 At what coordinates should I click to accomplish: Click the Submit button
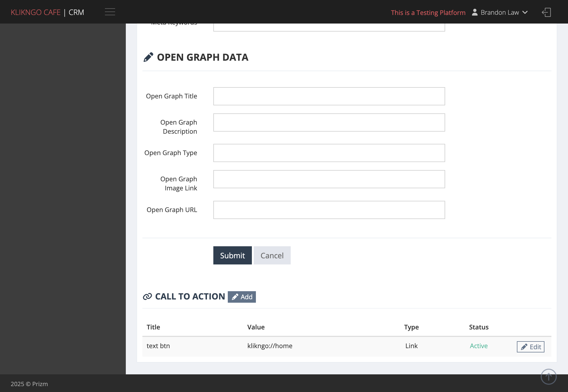pyautogui.click(x=232, y=255)
